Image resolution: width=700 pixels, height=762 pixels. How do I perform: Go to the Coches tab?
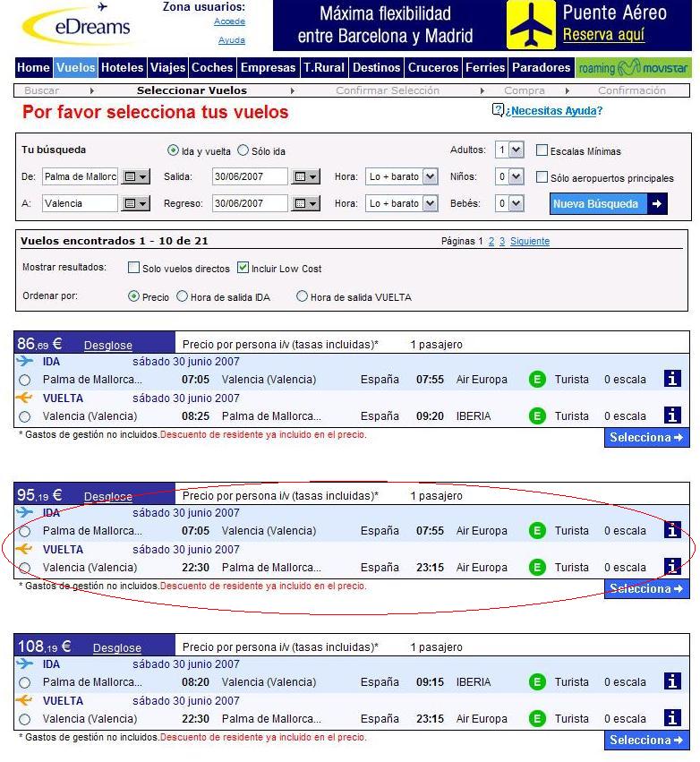[212, 67]
